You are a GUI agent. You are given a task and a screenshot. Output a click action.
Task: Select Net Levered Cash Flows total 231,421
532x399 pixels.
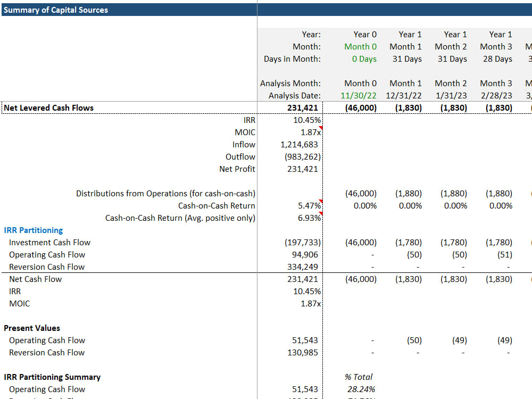click(302, 108)
